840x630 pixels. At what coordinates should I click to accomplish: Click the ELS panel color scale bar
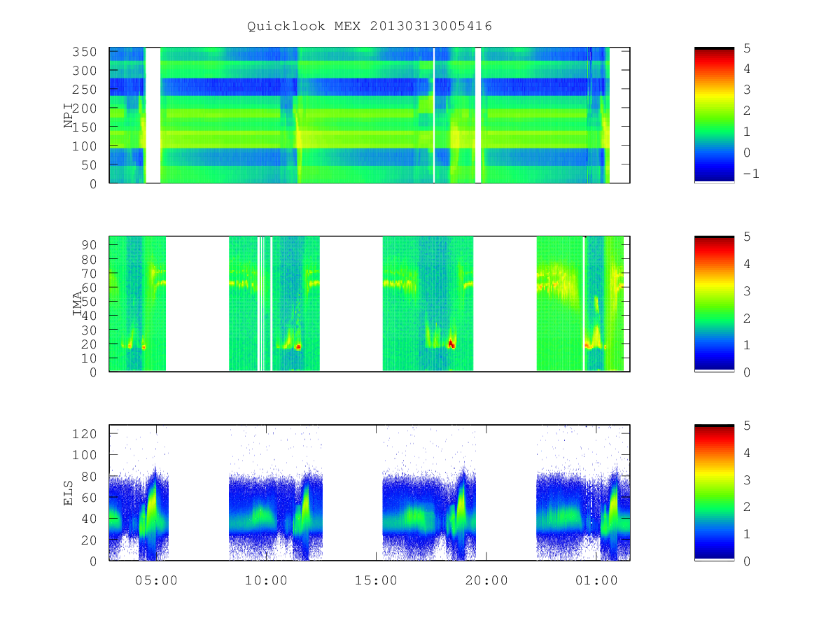coord(714,492)
